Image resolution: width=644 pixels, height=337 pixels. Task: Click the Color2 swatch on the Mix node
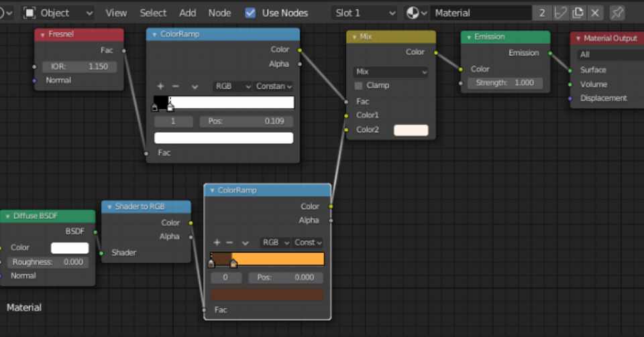coord(411,130)
